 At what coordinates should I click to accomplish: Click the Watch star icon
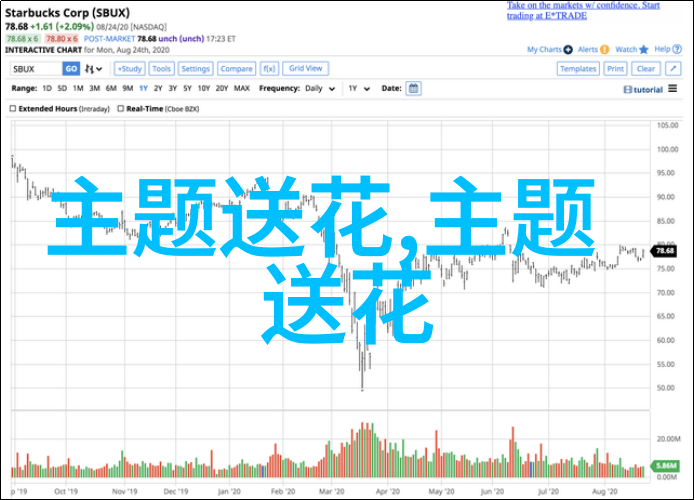click(643, 50)
